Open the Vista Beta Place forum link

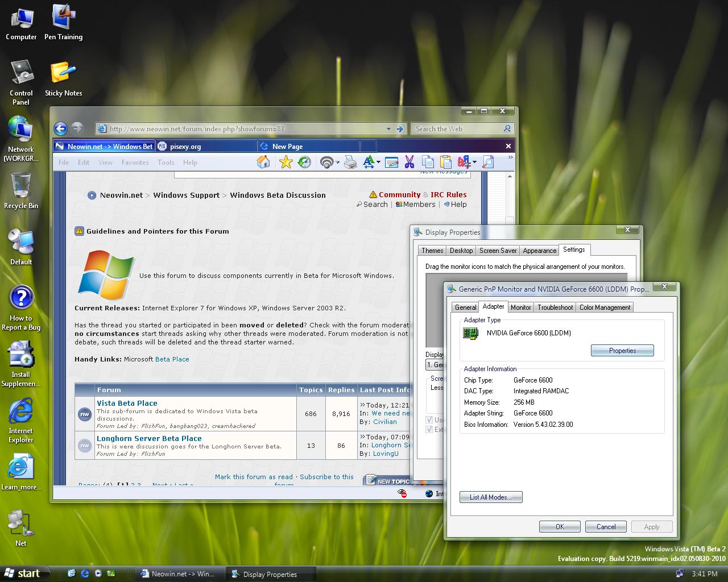(x=127, y=403)
